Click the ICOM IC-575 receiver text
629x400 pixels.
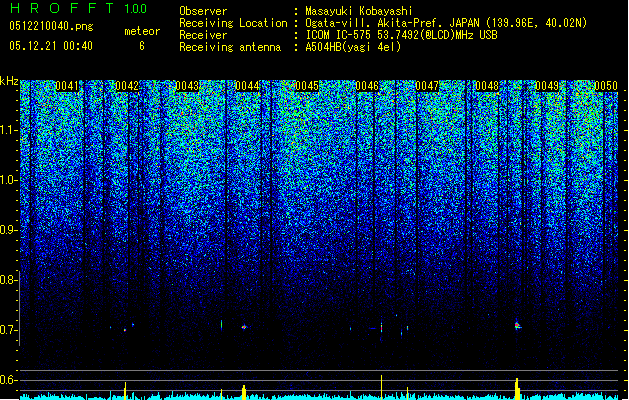pos(401,35)
